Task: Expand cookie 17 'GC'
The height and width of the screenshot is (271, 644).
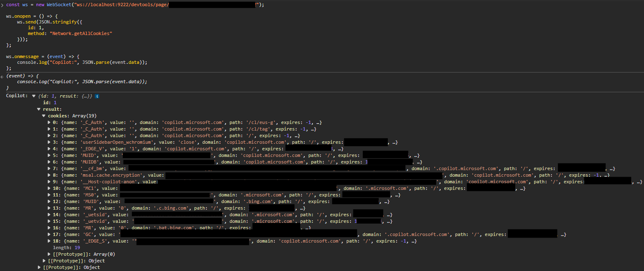Action: point(49,234)
